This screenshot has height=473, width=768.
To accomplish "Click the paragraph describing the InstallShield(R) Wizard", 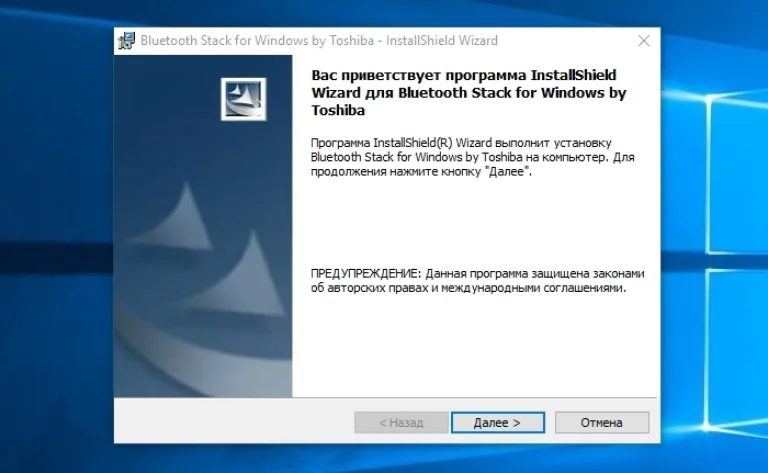I will tap(473, 157).
